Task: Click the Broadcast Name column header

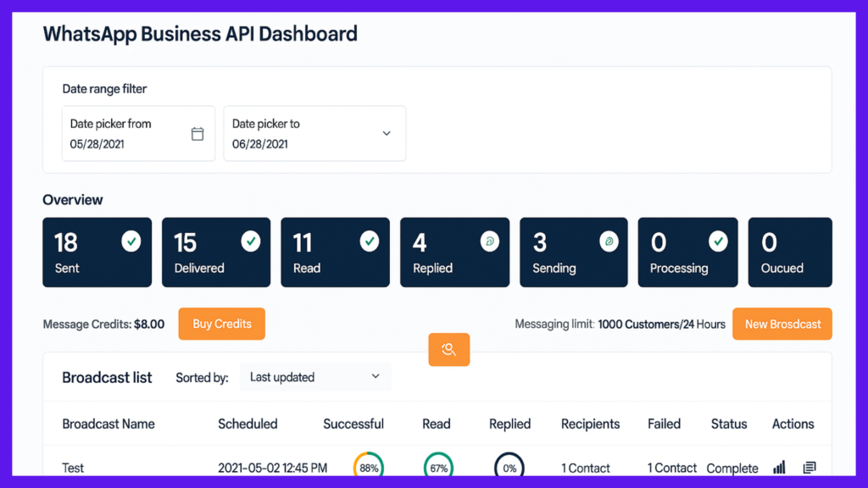Action: point(108,424)
